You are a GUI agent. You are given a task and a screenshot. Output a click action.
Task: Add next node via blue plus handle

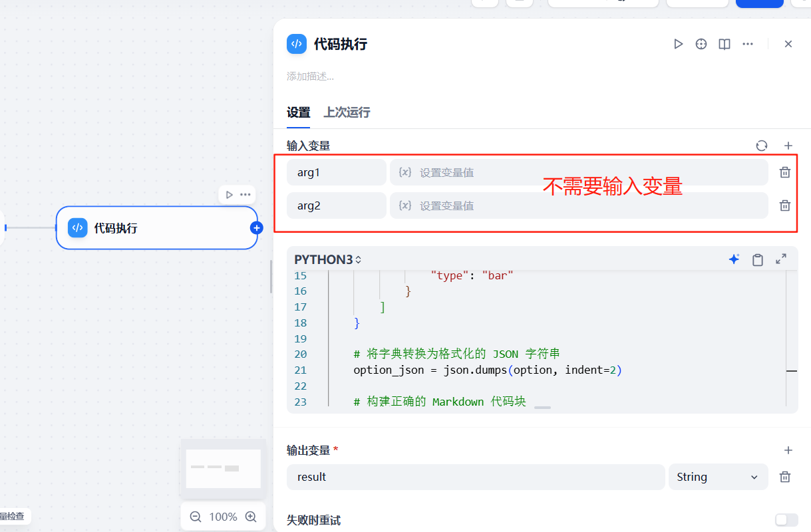(257, 228)
